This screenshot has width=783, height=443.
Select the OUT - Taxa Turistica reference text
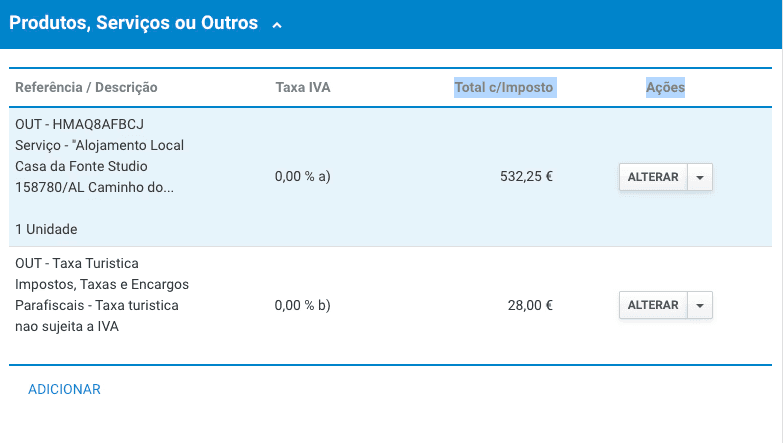tap(77, 263)
